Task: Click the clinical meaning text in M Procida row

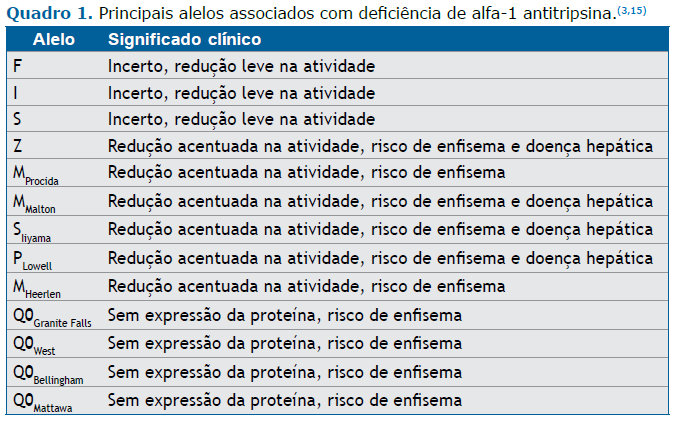Action: pyautogui.click(x=306, y=173)
